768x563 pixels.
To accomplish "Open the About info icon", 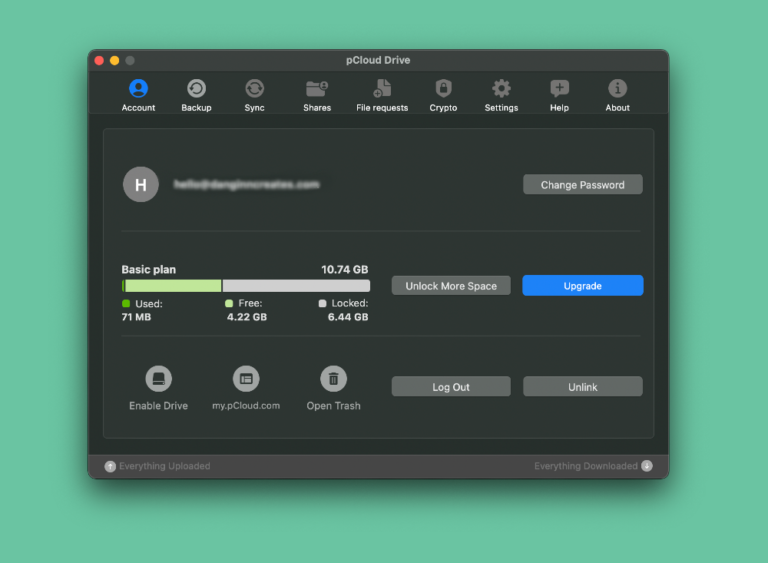I will coord(617,89).
